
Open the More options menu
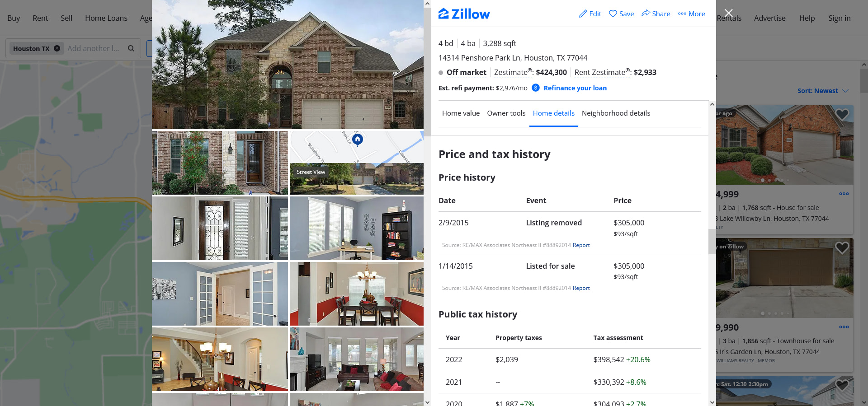coord(691,14)
